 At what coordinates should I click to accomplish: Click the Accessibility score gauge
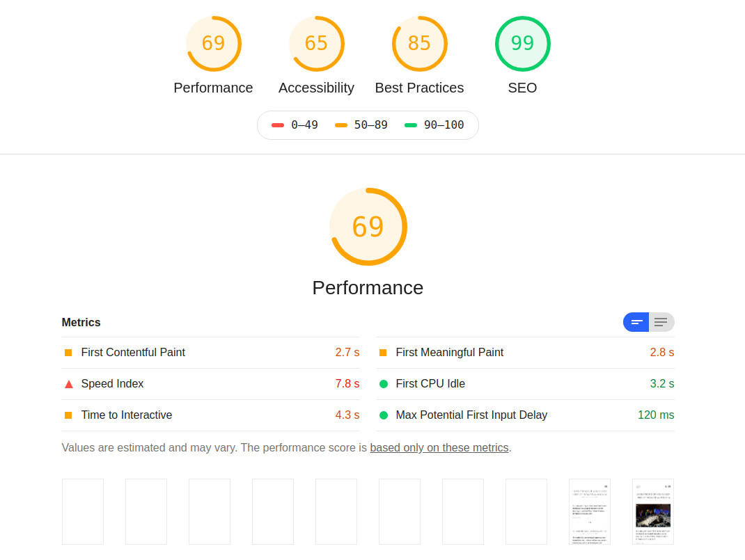tap(316, 44)
